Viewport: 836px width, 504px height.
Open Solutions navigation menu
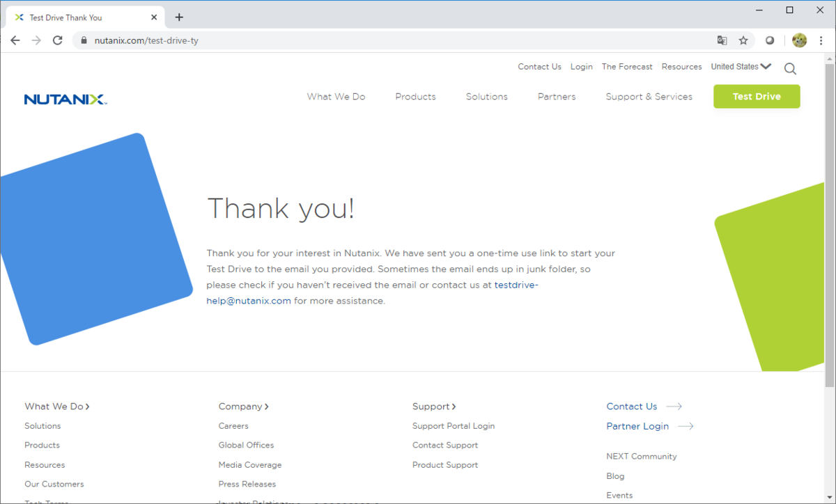coord(486,97)
